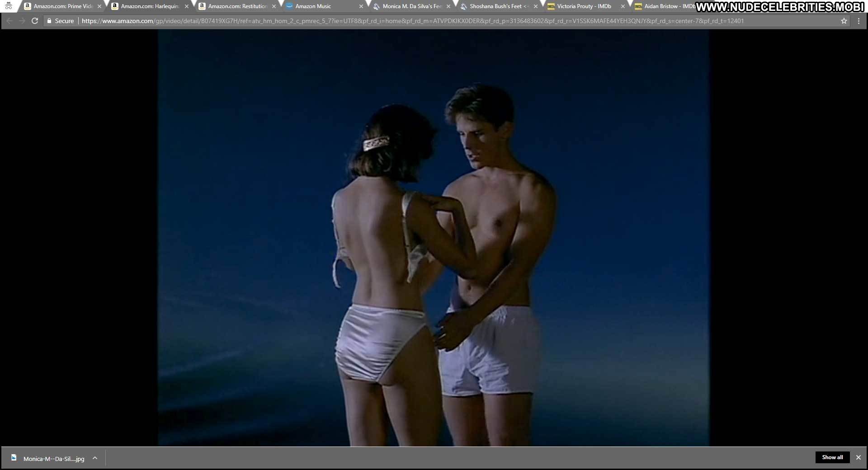Expand the download item options chevron
The width and height of the screenshot is (868, 470).
(x=95, y=458)
